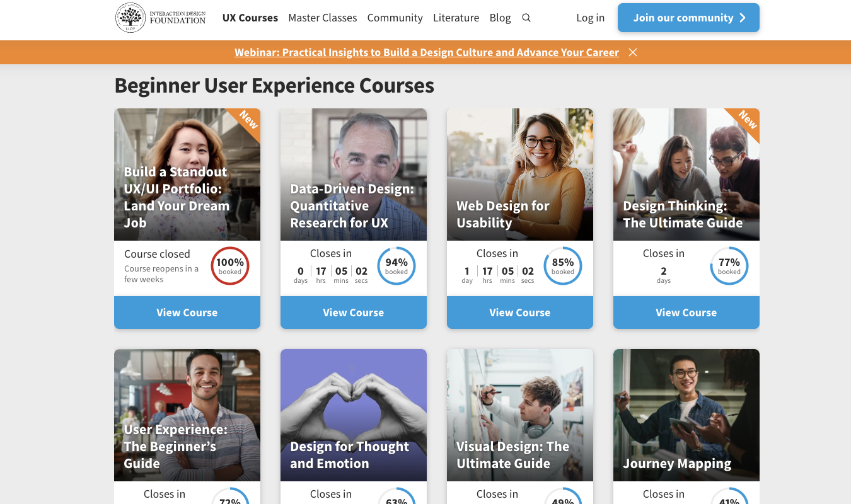Open the Master Classes section
Viewport: 851px width, 504px height.
tap(322, 18)
